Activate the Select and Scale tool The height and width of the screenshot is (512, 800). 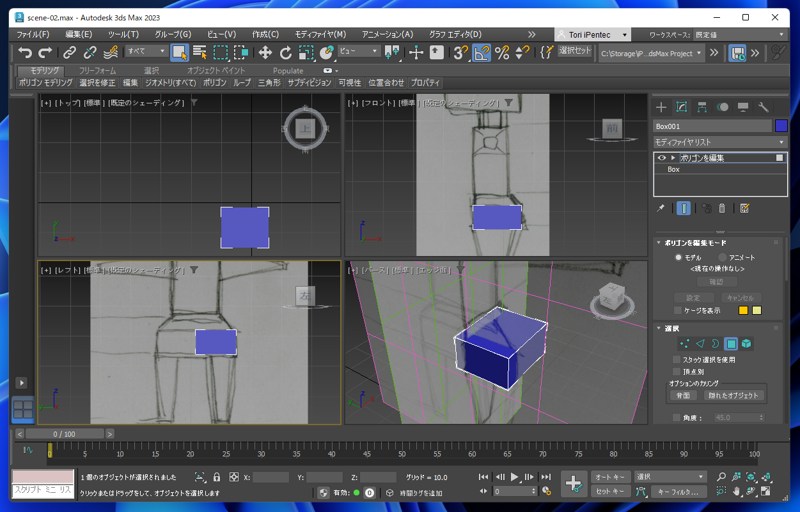[306, 52]
